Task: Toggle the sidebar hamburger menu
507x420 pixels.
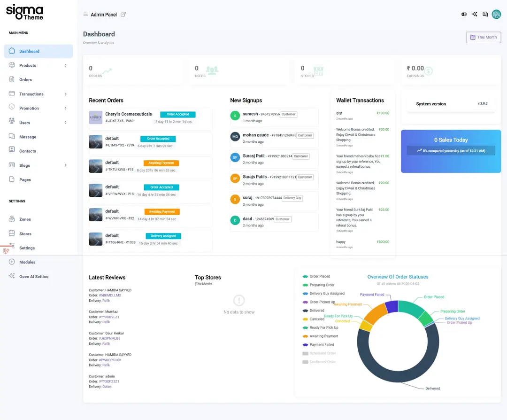Action: pyautogui.click(x=86, y=14)
